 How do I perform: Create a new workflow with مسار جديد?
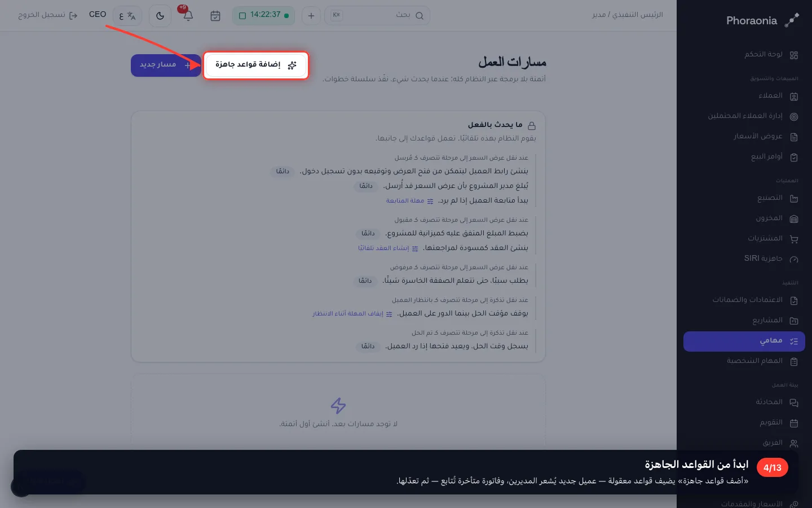pos(166,65)
